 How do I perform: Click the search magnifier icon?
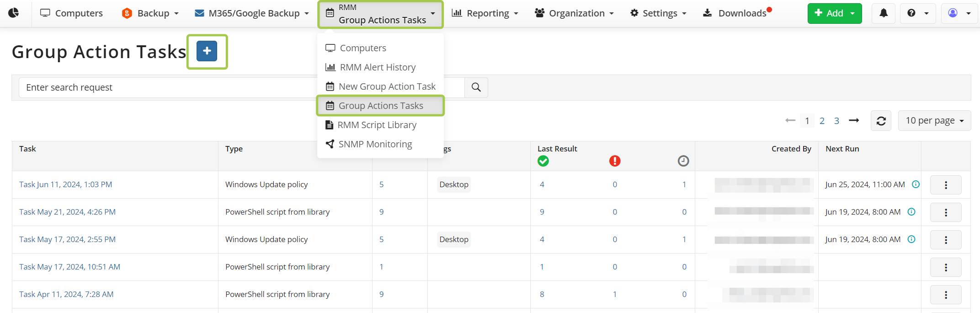click(x=476, y=87)
